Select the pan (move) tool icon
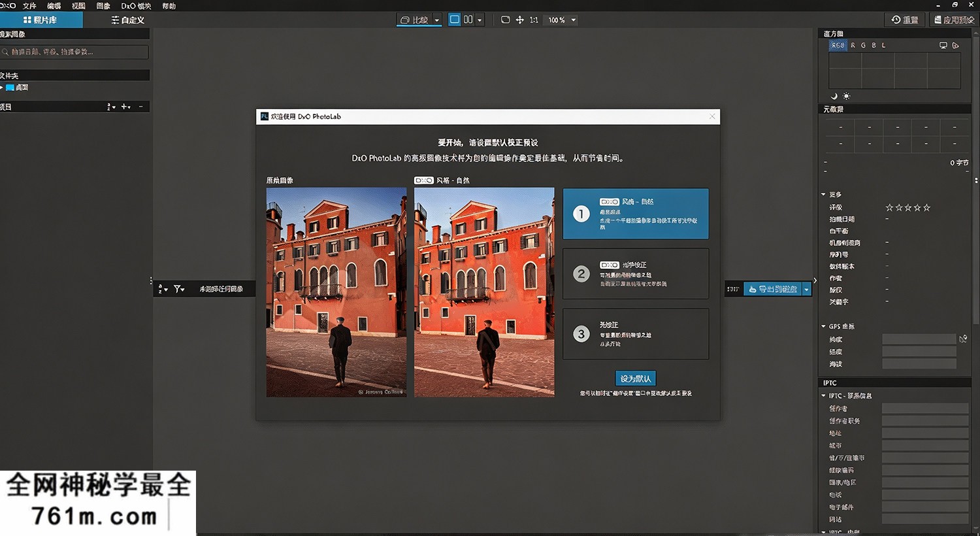Viewport: 980px width, 536px height. (520, 20)
